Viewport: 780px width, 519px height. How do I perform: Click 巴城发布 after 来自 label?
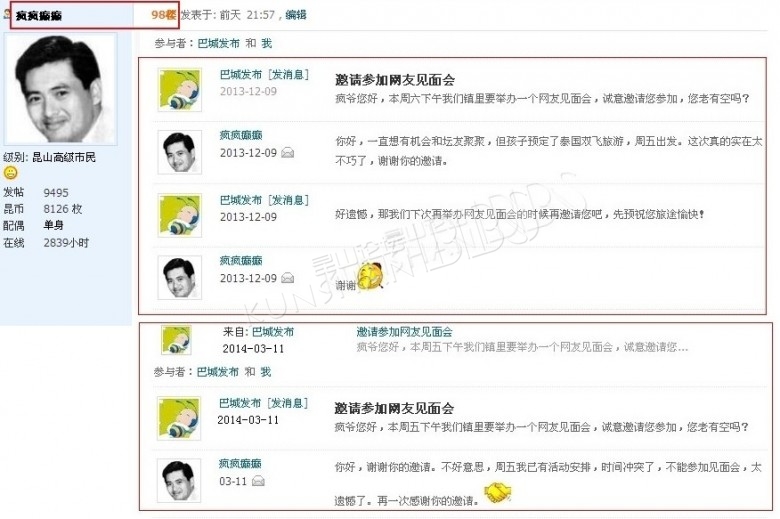(x=273, y=331)
